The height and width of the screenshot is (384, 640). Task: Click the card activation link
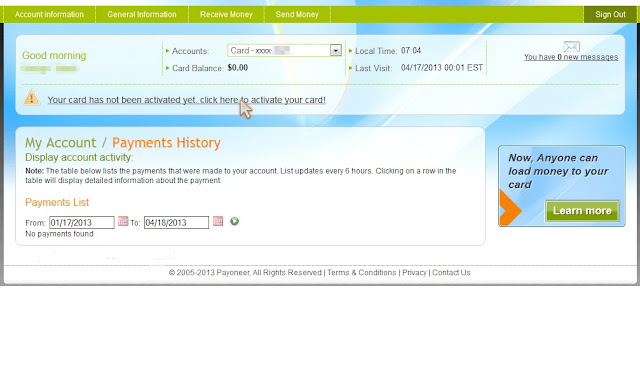tap(187, 100)
